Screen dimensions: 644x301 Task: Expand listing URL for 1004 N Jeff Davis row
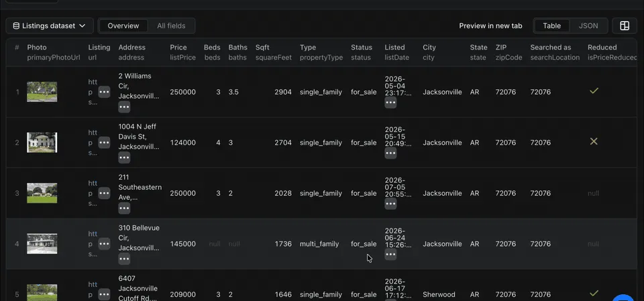click(105, 143)
